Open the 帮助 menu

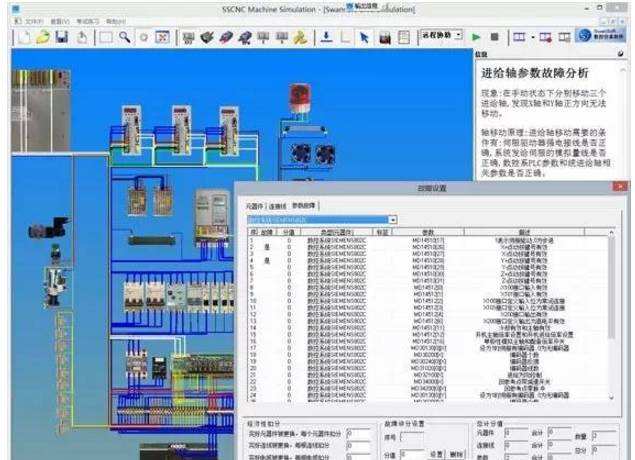(x=116, y=20)
